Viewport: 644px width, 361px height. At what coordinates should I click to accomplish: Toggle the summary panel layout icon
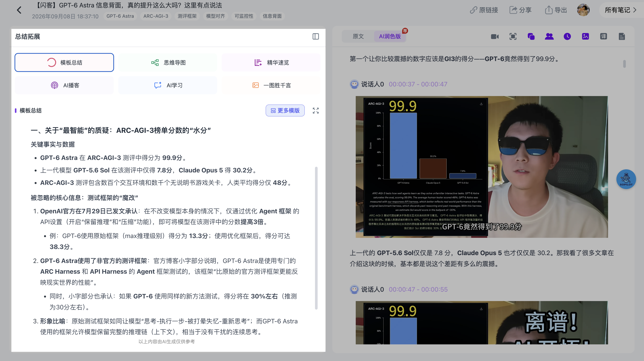click(x=315, y=37)
